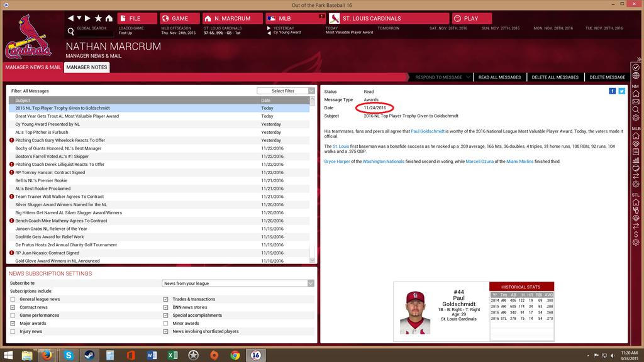Enable General league news subscription

coord(13,299)
